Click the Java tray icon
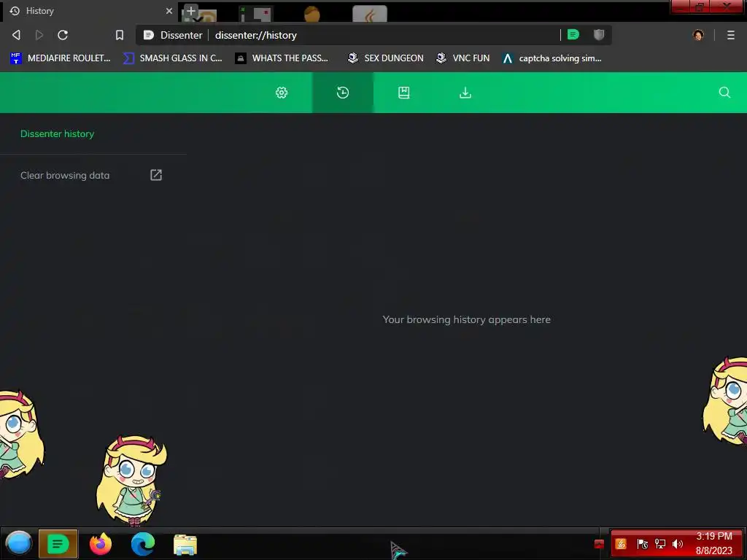This screenshot has height=560, width=747. pos(621,543)
